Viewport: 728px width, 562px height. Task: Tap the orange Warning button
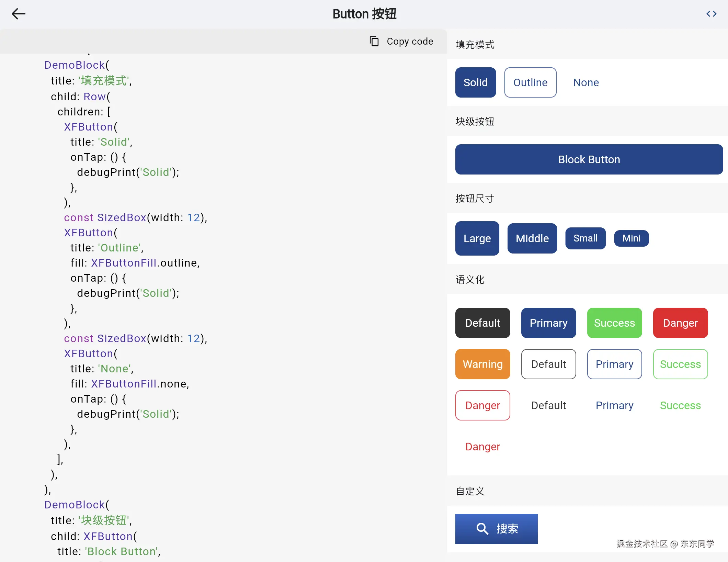[x=482, y=364]
